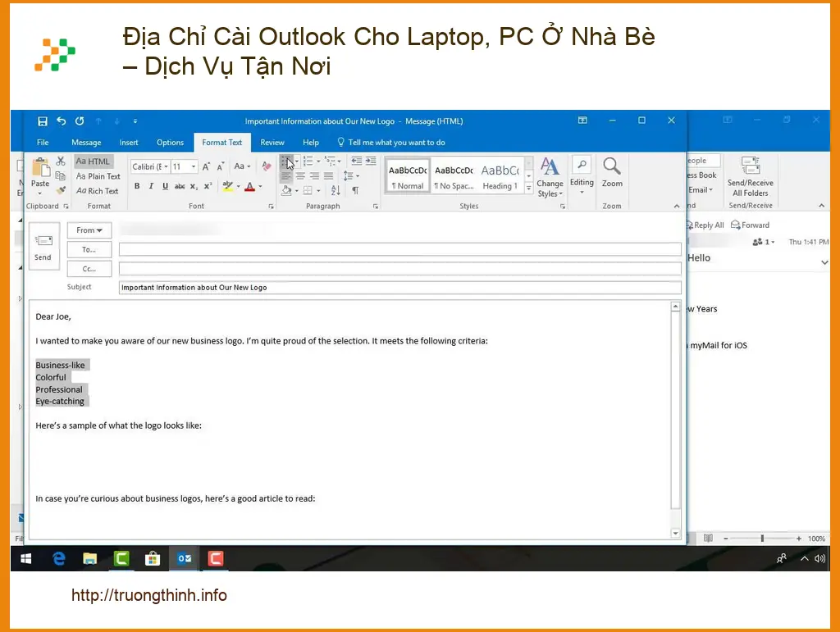Set alignment to Justify

point(328,175)
